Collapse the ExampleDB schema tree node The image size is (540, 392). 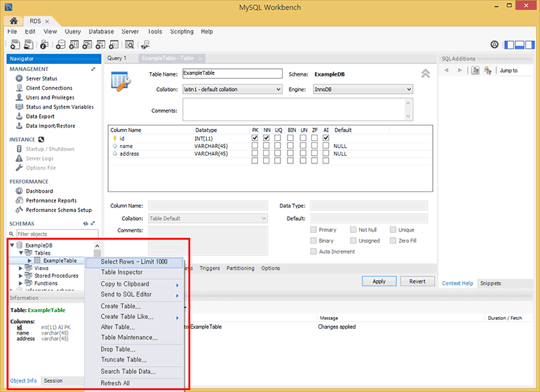(x=12, y=245)
